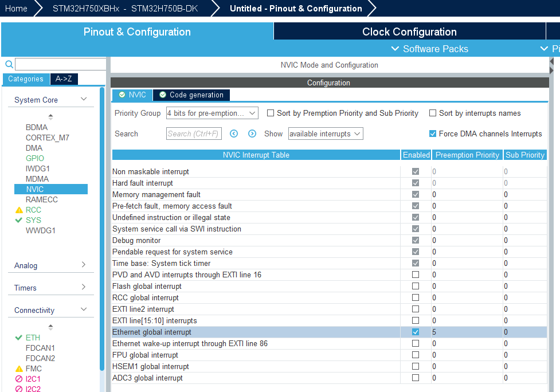Switch to the Clock Configuration tab
Image resolution: width=560 pixels, height=392 pixels.
[409, 32]
